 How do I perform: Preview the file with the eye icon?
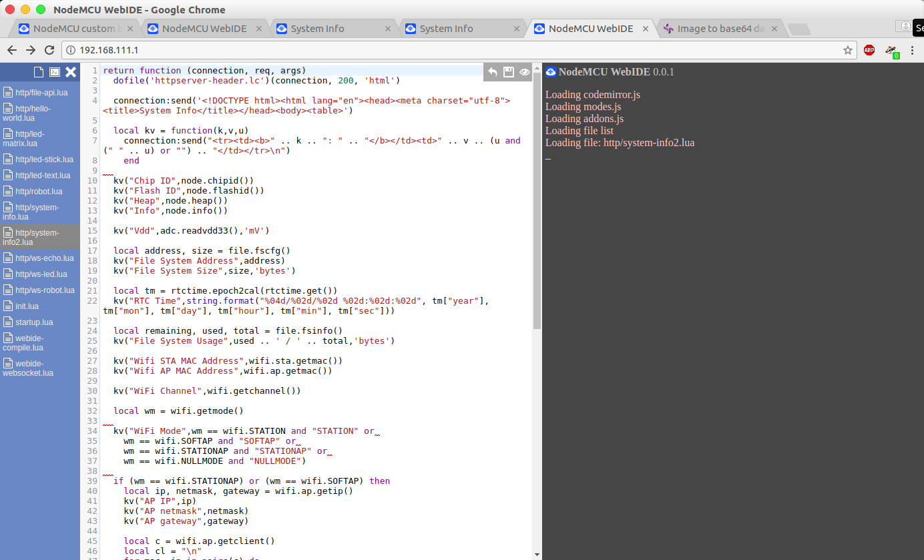(523, 71)
